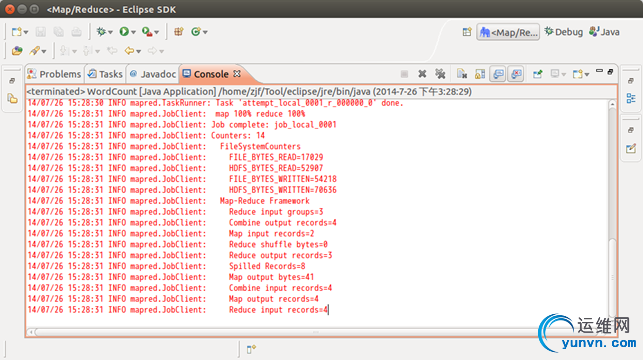Viewport: 643px width, 360px height.
Task: Click the status bar new-item icon
Action: point(251,349)
